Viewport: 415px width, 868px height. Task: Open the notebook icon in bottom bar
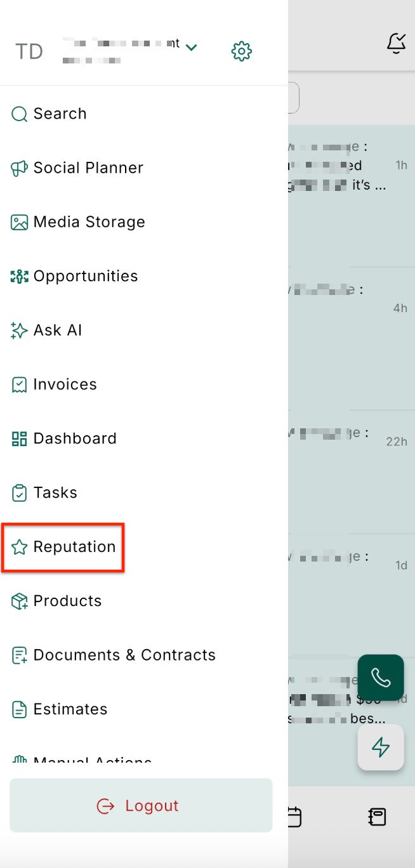[377, 817]
